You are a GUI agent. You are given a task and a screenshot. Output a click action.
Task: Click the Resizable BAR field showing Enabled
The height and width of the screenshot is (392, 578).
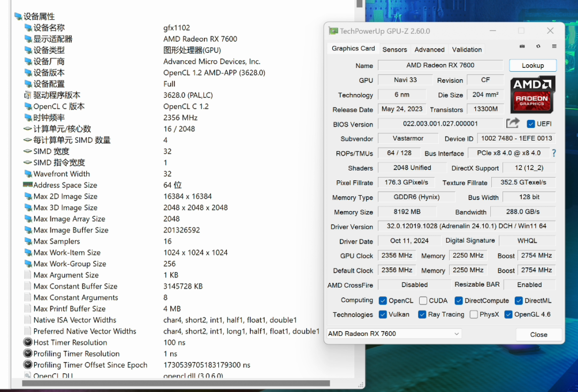point(529,285)
